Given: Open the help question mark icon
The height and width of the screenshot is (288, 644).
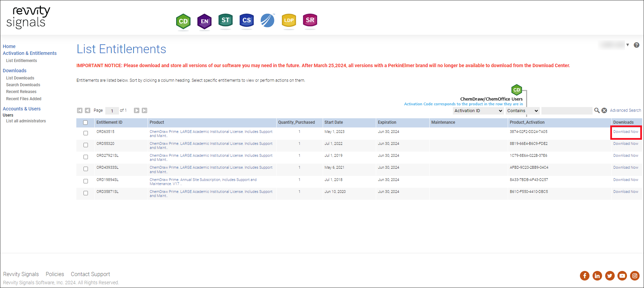Looking at the screenshot, I should coord(637,45).
